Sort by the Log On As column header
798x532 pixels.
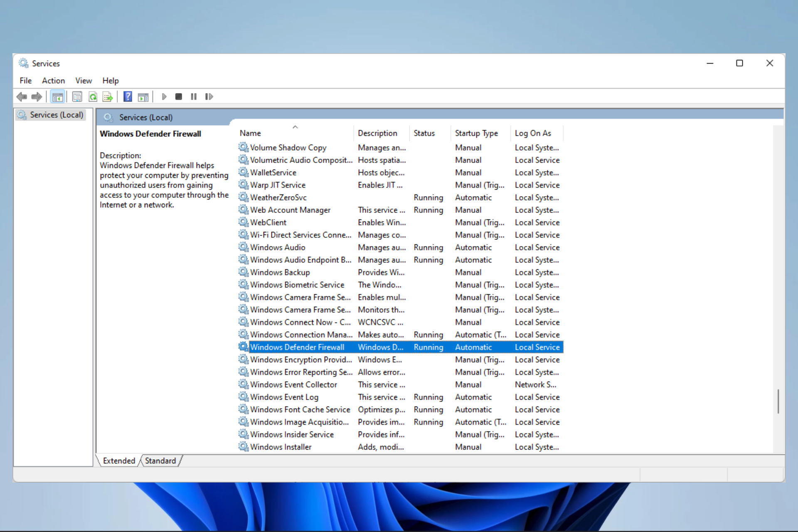pyautogui.click(x=537, y=133)
